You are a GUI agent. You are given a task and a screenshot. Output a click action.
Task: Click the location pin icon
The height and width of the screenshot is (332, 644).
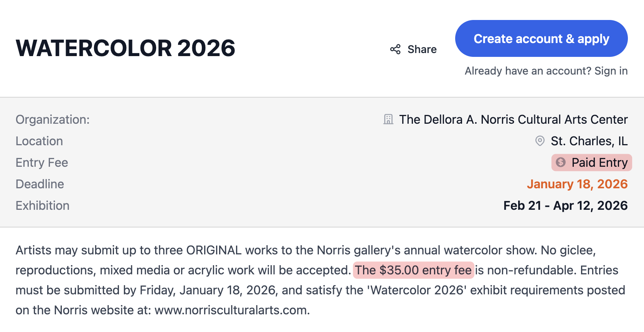coord(540,141)
